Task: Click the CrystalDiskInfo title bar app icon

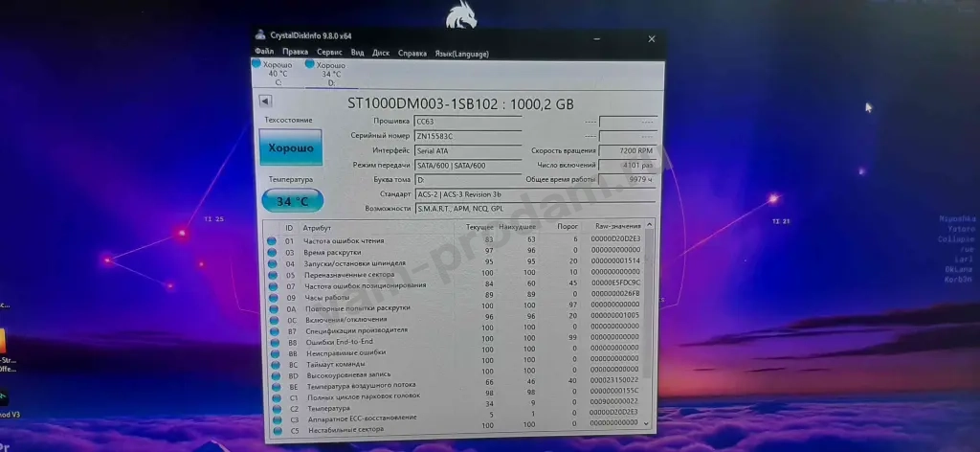Action: (260, 36)
